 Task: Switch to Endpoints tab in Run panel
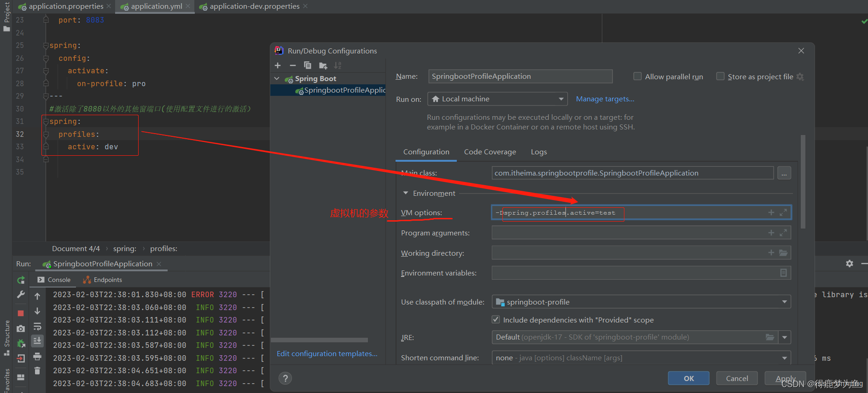pos(102,280)
